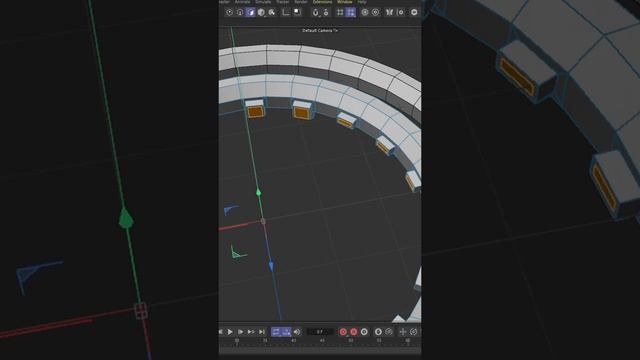Click the dimmed circular icon before position key
Image resolution: width=640 pixels, height=360 pixels.
[389, 332]
